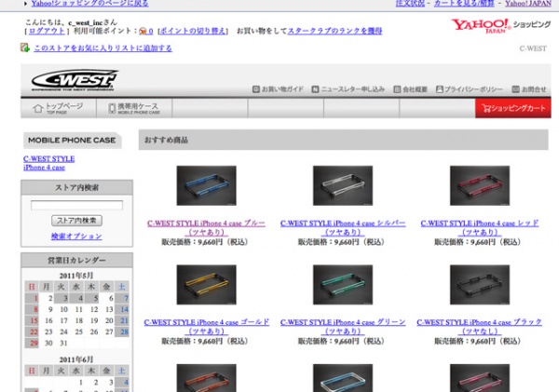Click the home icon for トップページ
The width and height of the screenshot is (559, 392).
(38, 108)
